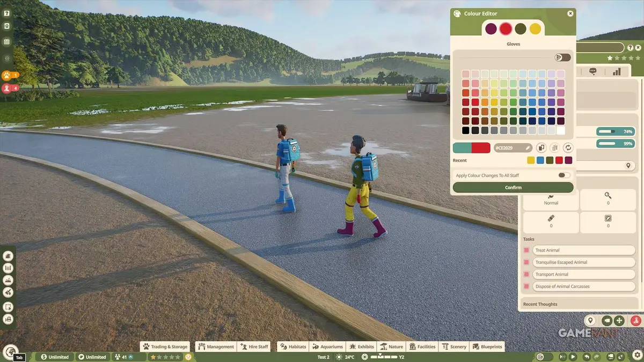Click the map pin button near Recent Thoughts
This screenshot has height=362, width=644.
(590, 321)
